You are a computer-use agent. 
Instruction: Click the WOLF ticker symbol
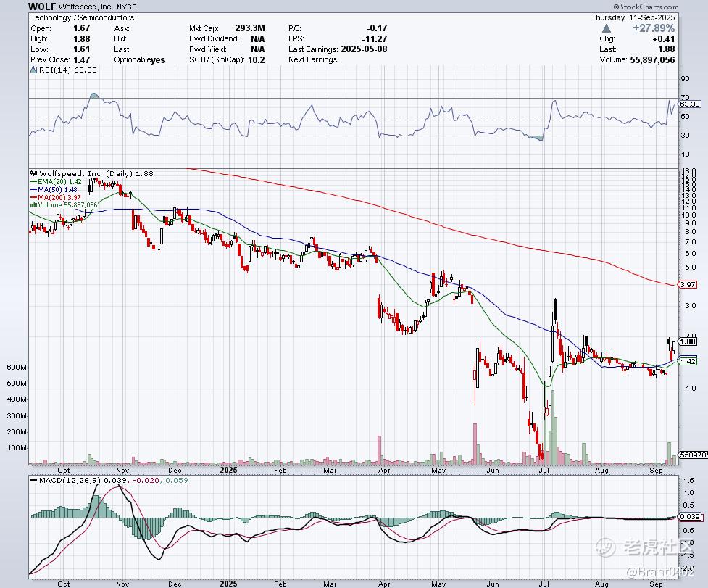coord(41,7)
